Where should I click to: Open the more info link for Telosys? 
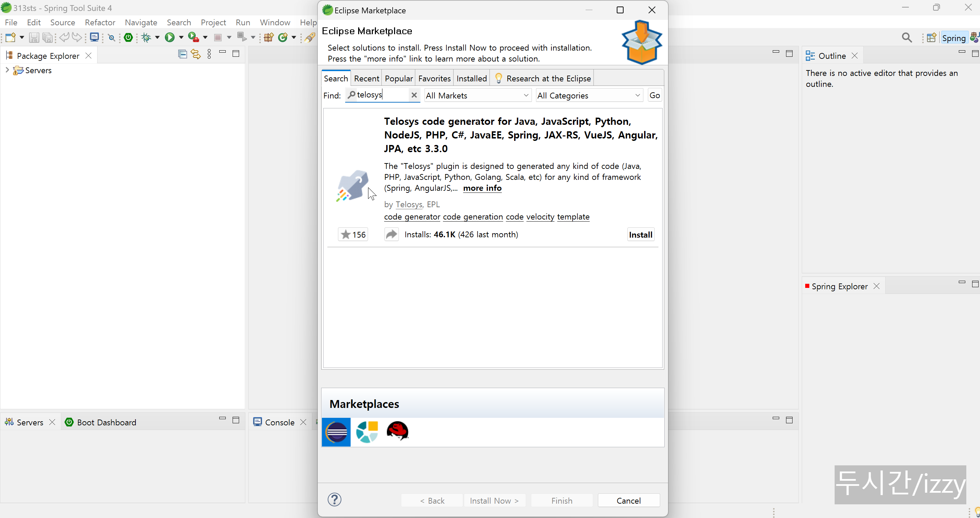[x=482, y=188]
